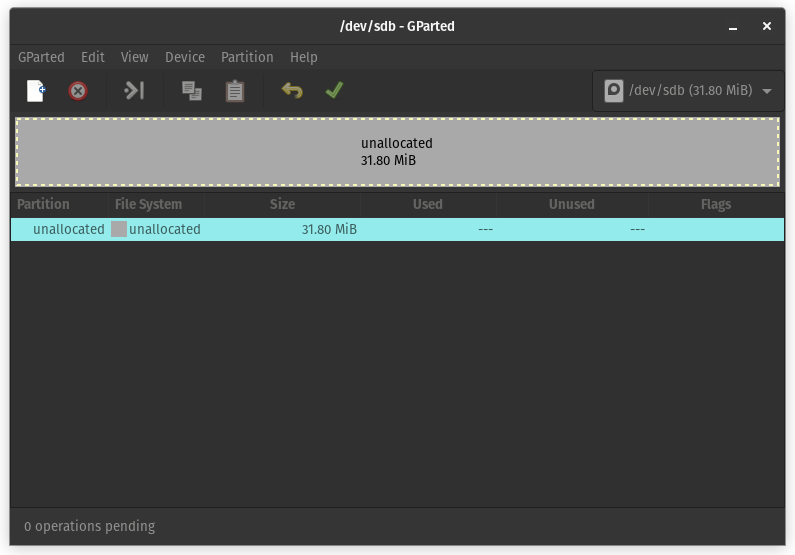
Task: Undo last operation with yellow arrow
Action: coord(292,91)
